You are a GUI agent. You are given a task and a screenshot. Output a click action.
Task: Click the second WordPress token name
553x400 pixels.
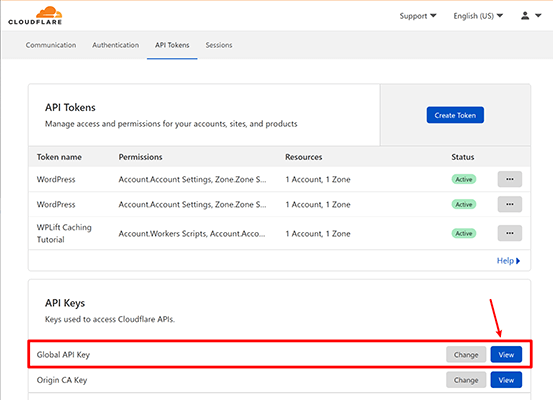(x=56, y=204)
